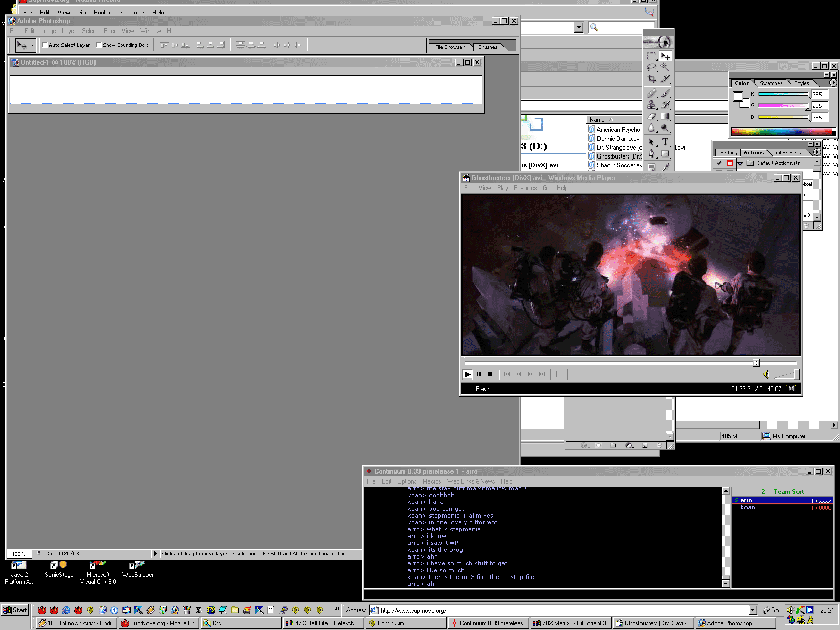Collapse the Default Actions.atn folder triangle
This screenshot has width=840, height=630.
[x=740, y=163]
